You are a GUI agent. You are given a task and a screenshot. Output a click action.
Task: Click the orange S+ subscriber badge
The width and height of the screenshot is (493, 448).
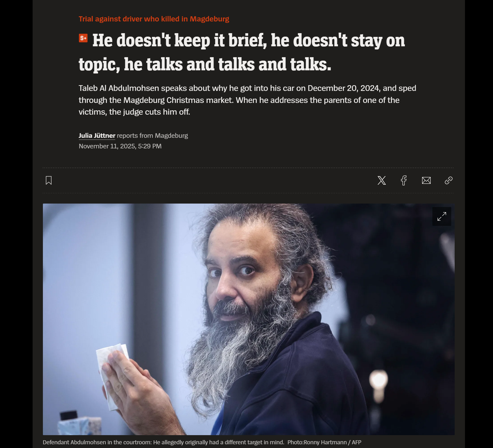pos(83,38)
